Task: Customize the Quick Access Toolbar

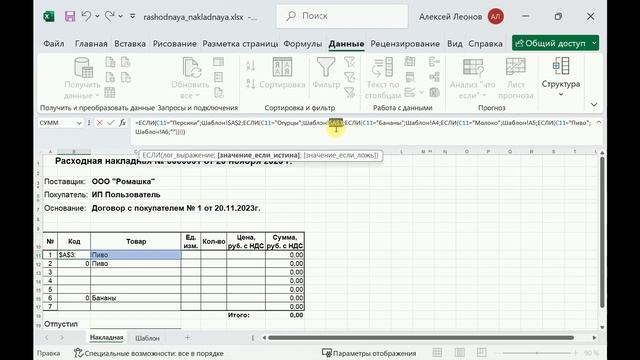Action: tap(133, 16)
